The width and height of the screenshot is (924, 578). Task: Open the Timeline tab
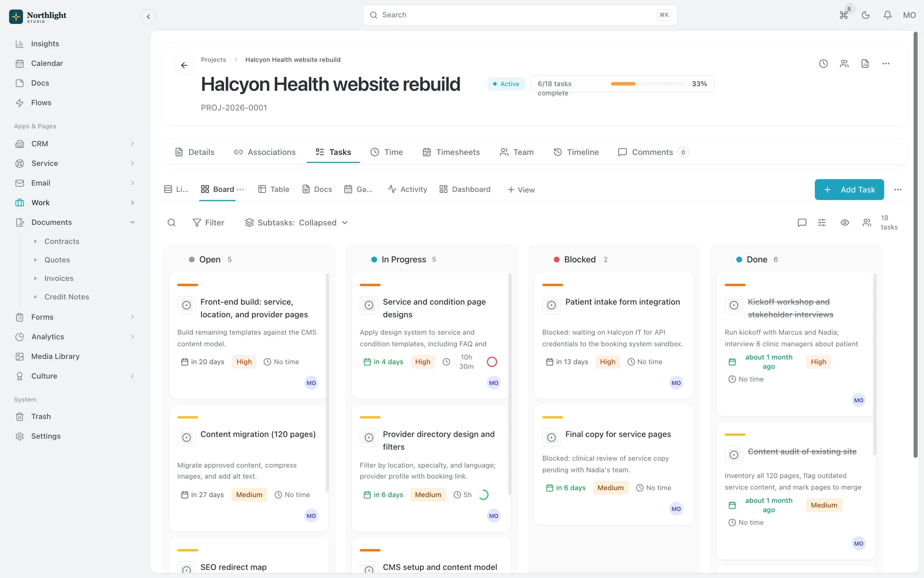pyautogui.click(x=576, y=152)
